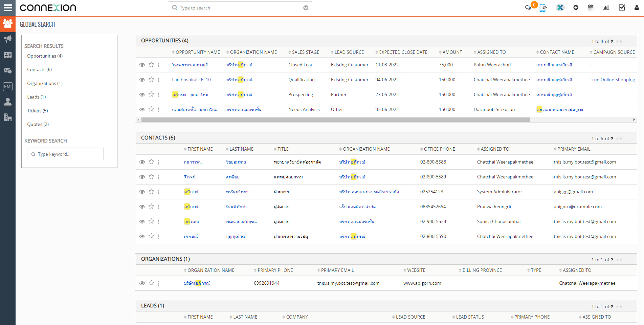The height and width of the screenshot is (325, 644).
Task: Open the user profile icon
Action: (x=636, y=7)
